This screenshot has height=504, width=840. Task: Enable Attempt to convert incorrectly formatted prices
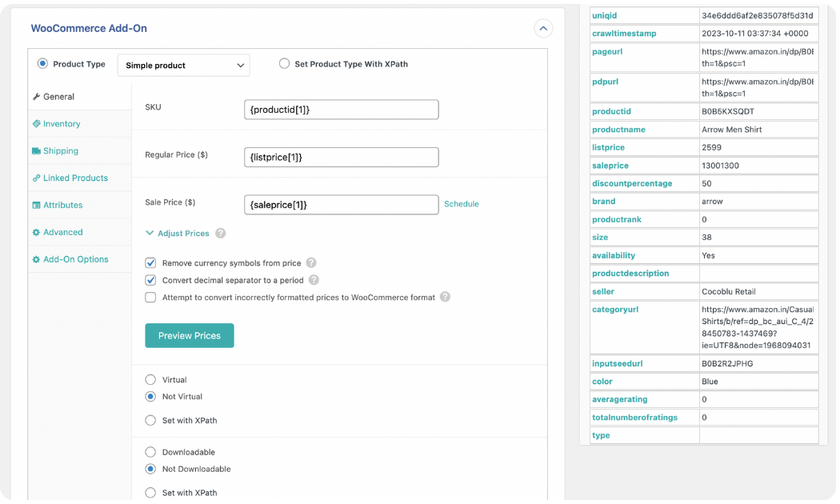[x=150, y=298]
